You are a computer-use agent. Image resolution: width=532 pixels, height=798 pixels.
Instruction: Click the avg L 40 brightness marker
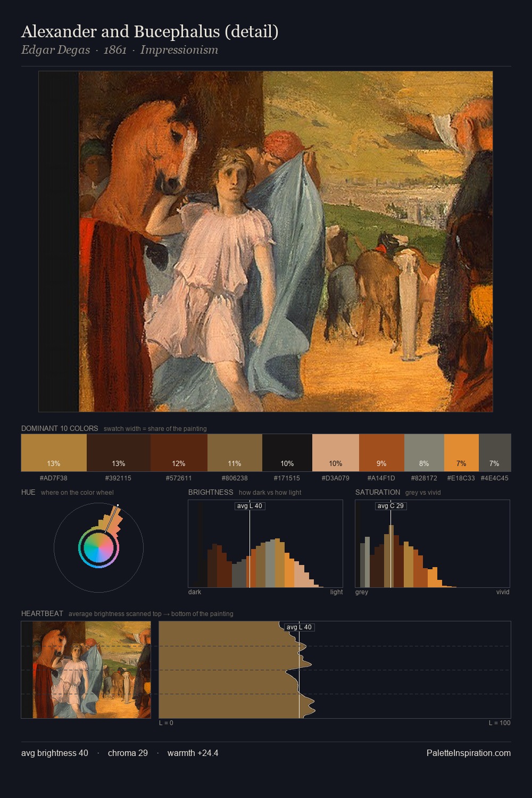250,506
